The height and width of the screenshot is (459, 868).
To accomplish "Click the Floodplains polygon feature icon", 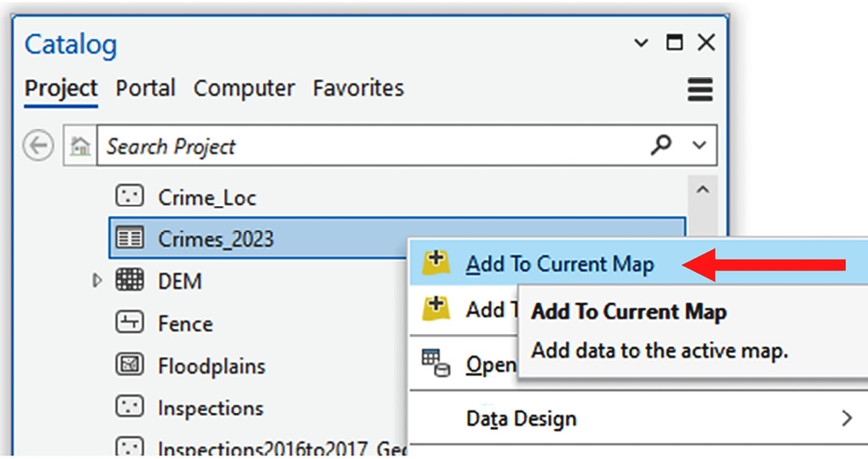I will coord(130,365).
